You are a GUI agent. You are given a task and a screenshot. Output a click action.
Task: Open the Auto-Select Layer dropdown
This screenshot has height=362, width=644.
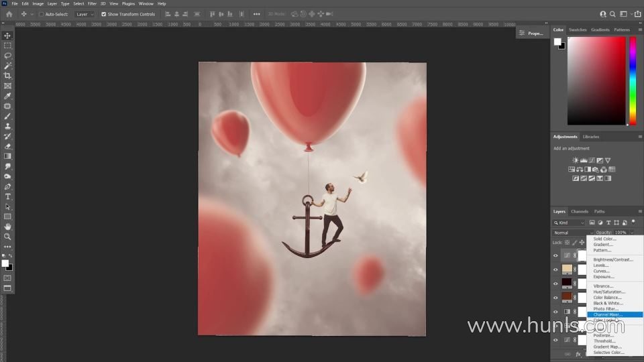coord(85,14)
